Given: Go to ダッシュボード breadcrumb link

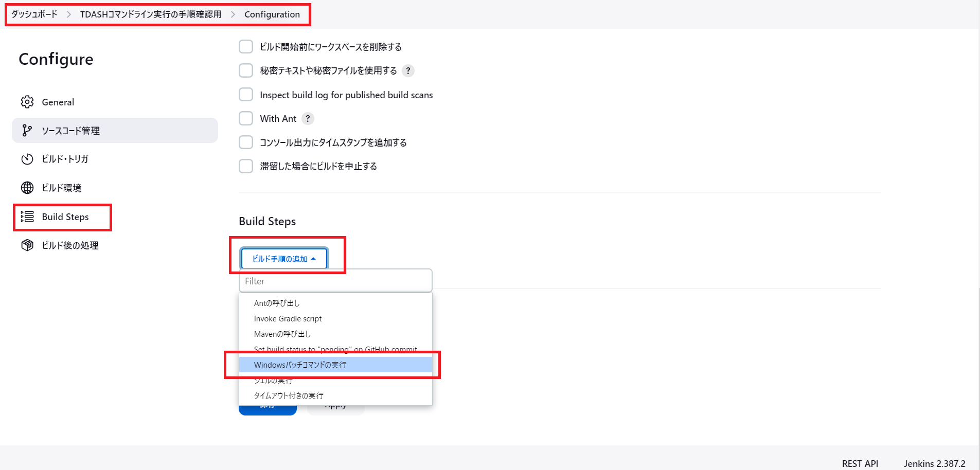Looking at the screenshot, I should [x=34, y=14].
